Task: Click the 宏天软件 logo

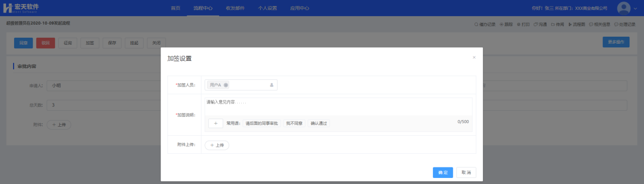Action: [x=21, y=8]
